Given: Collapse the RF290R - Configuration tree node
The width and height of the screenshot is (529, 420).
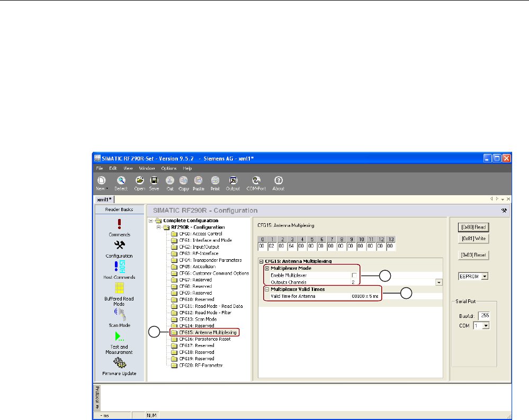Looking at the screenshot, I should click(x=158, y=227).
